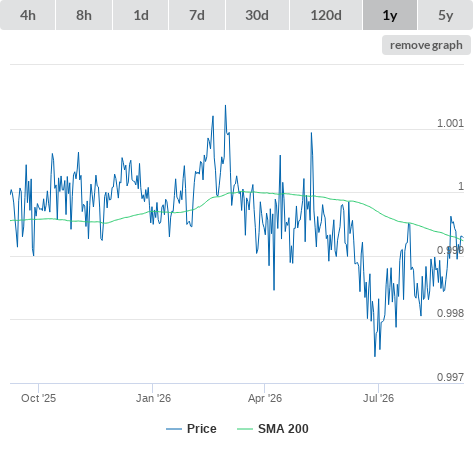This screenshot has height=455, width=474.
Task: Select the active 1y range tab
Action: pos(390,15)
